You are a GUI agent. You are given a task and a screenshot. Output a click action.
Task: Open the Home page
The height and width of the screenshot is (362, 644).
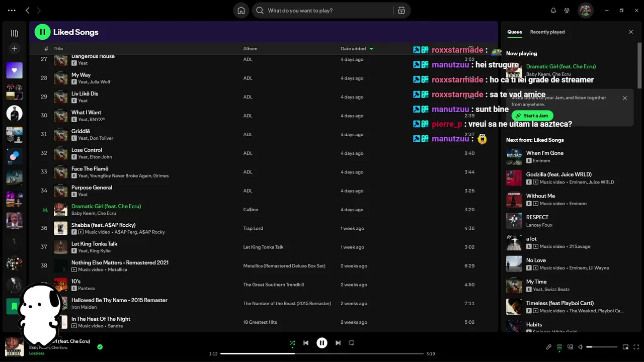pos(241,11)
